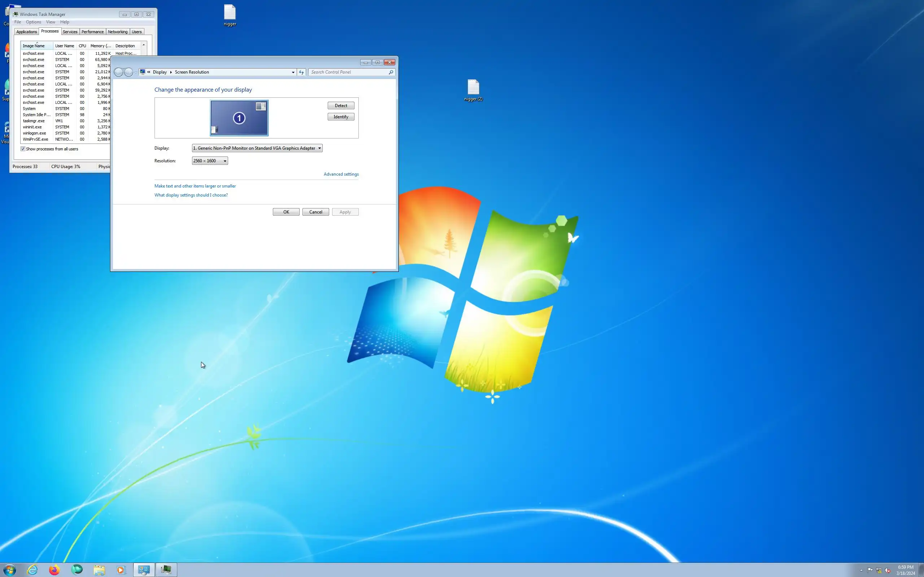Open the Options menu in Task Manager
This screenshot has width=924, height=577.
tap(33, 22)
